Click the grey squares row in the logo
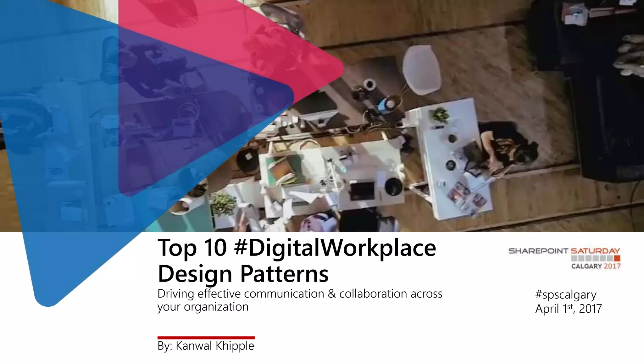644x362 pixels. pos(592,258)
